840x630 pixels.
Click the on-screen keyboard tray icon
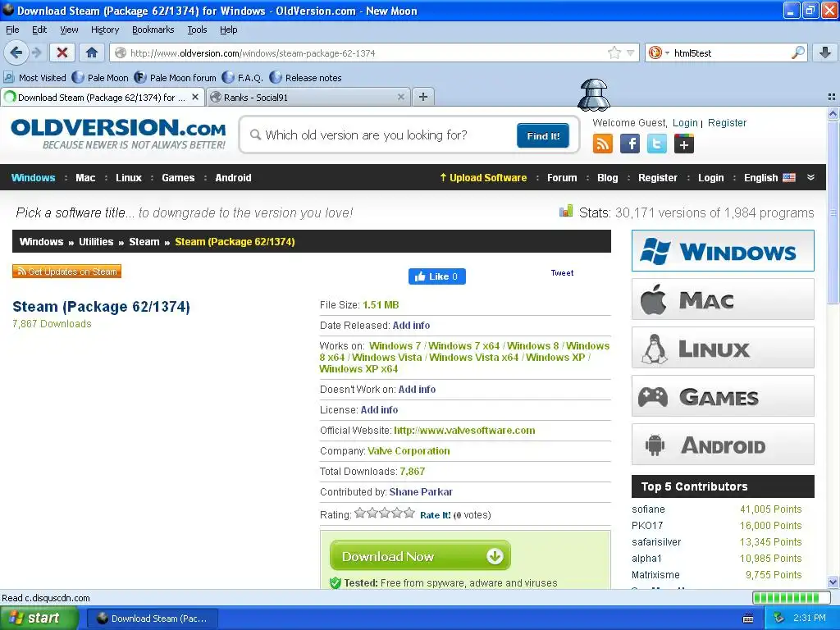748,619
